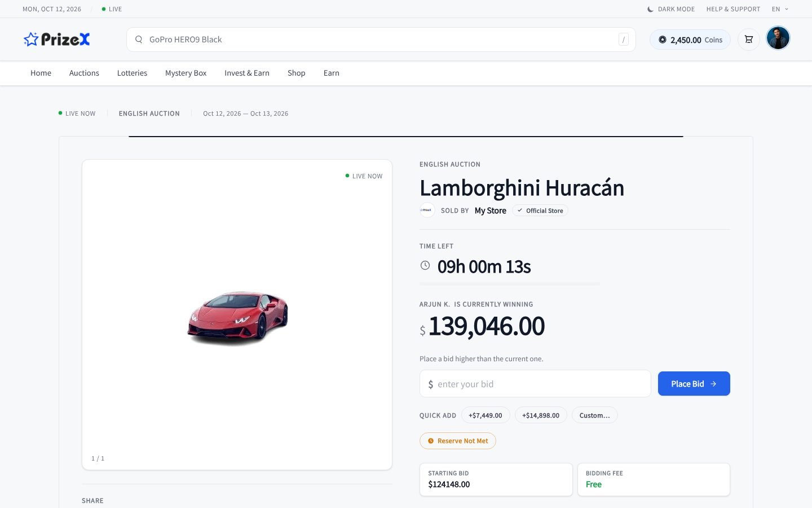View the 2,450.00 Coins balance

pos(690,40)
